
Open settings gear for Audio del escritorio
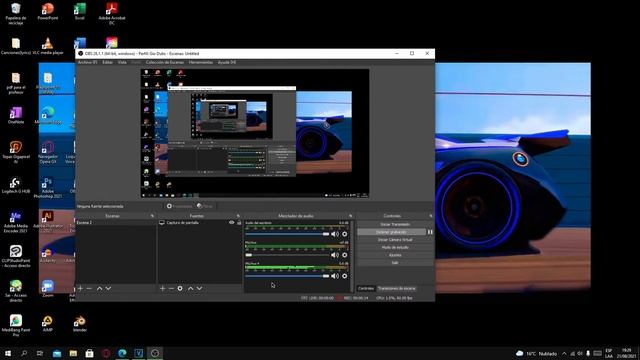[x=345, y=234]
